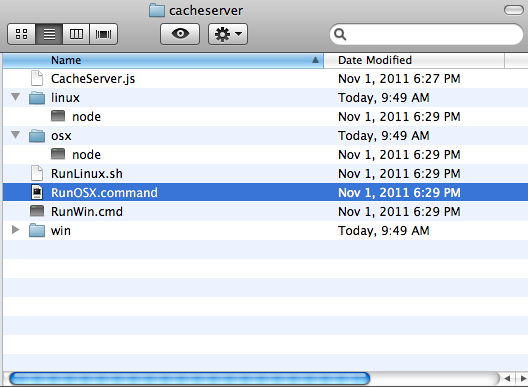Click the search magnifier icon
The image size is (528, 387).
[x=340, y=34]
